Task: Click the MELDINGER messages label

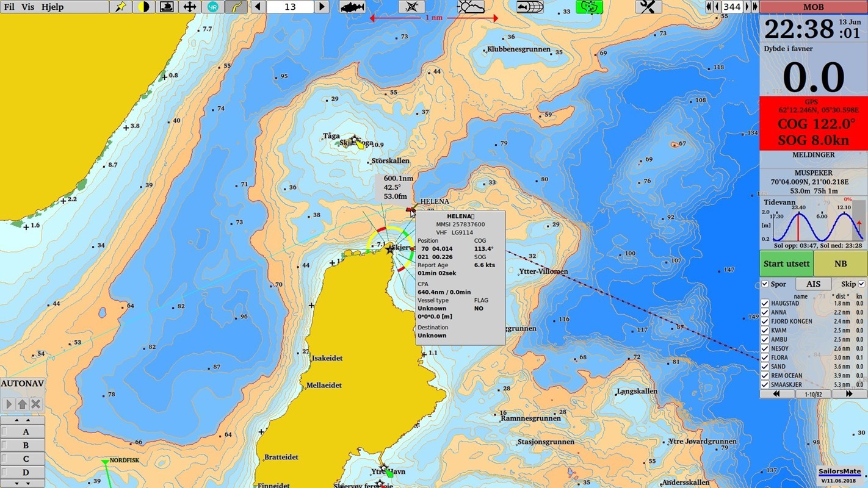Action: tap(814, 155)
